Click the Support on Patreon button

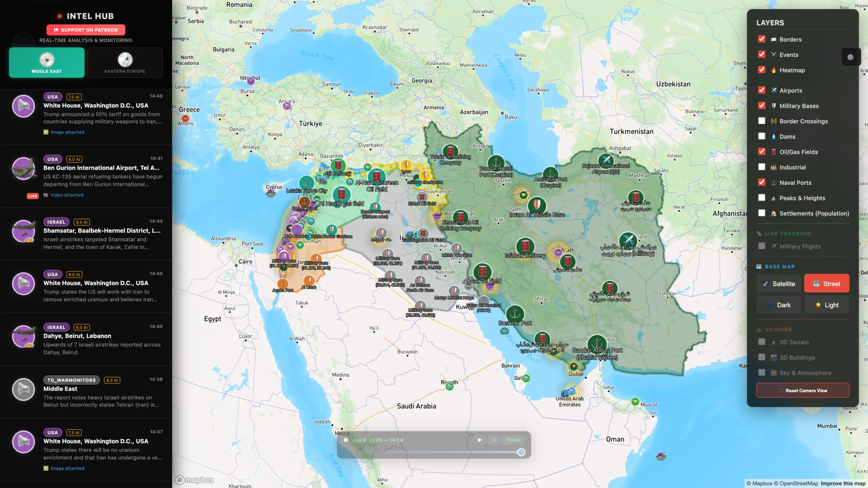86,30
